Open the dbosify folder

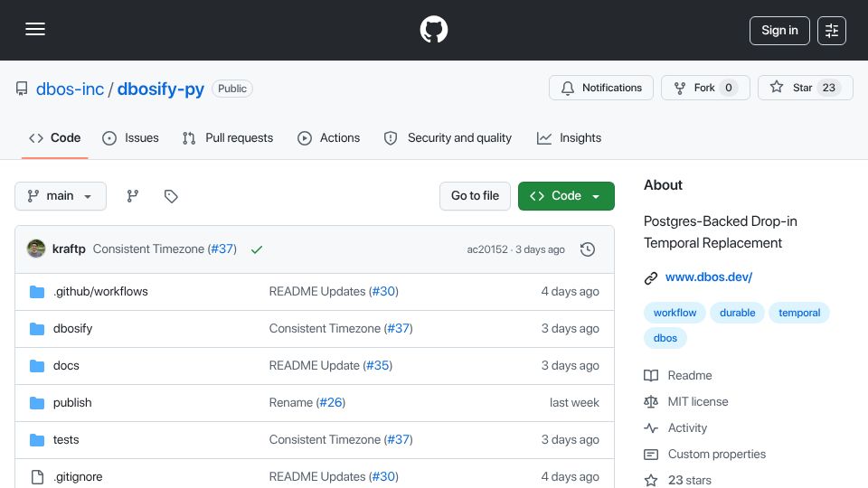coord(72,329)
